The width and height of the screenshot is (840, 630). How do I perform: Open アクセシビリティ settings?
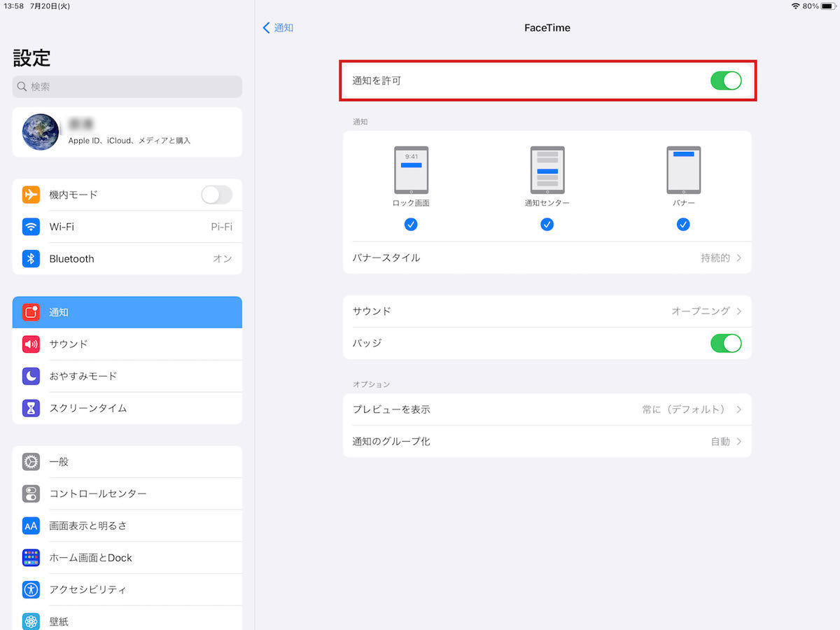tap(127, 589)
